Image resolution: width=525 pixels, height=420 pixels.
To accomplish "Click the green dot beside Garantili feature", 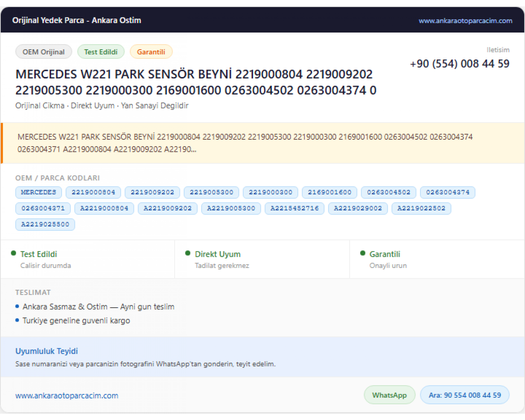I will click(x=363, y=253).
